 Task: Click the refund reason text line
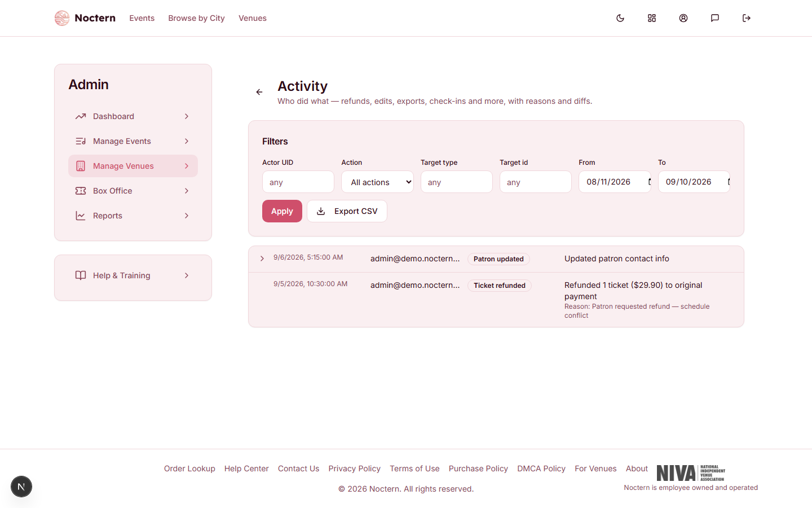pos(637,311)
